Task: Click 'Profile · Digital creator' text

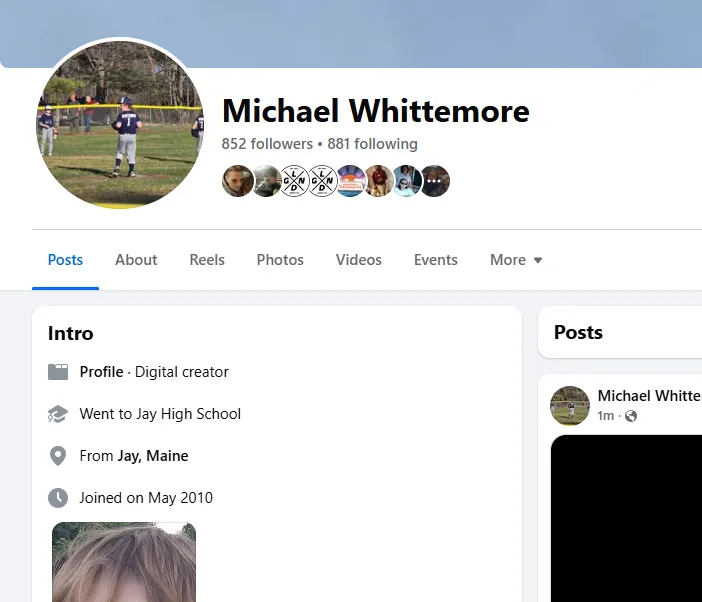Action: click(154, 372)
